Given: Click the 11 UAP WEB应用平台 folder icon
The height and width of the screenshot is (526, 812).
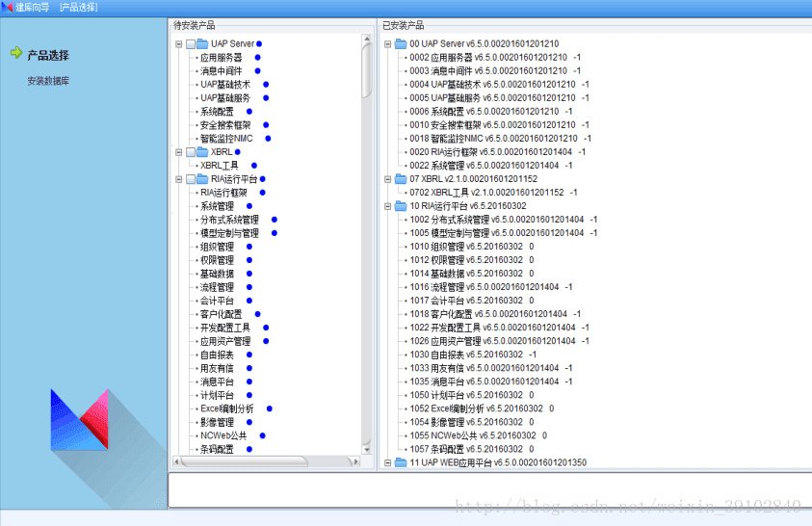Looking at the screenshot, I should pyautogui.click(x=401, y=462).
